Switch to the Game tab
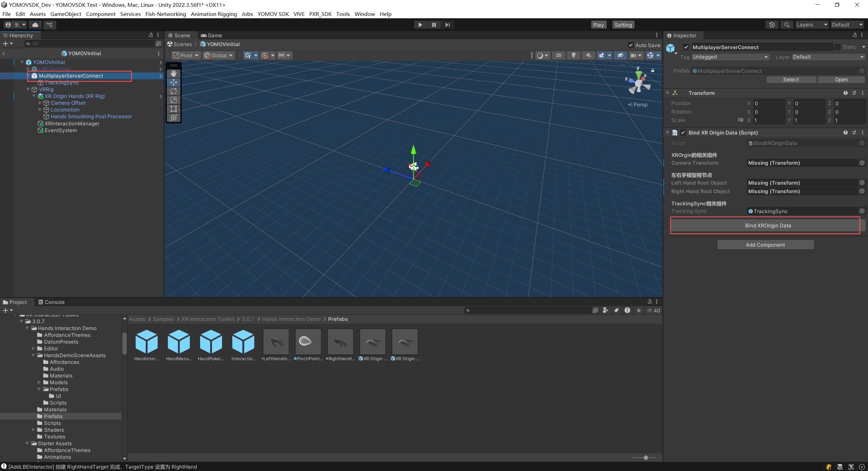This screenshot has height=471, width=868. (211, 36)
